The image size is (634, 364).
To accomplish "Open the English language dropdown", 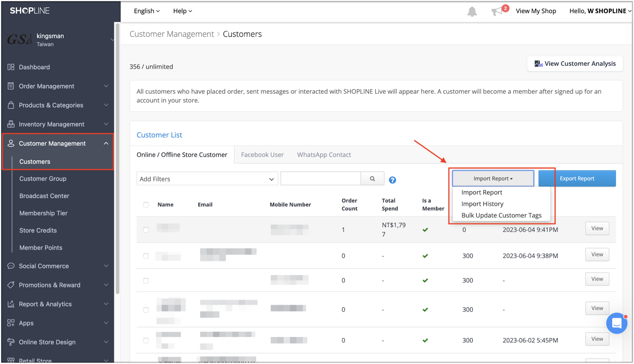I will pyautogui.click(x=147, y=11).
